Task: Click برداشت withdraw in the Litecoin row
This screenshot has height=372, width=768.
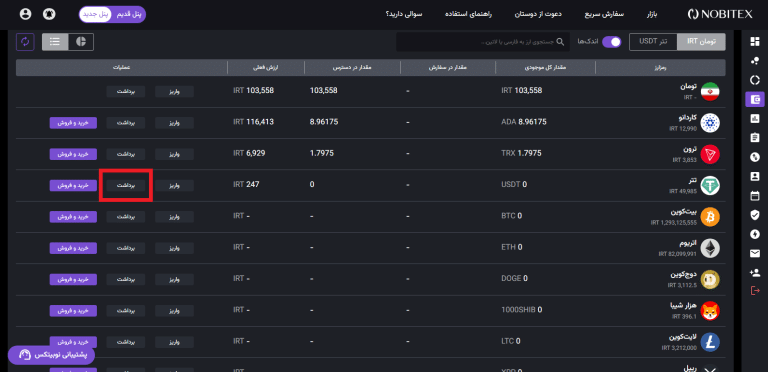Action: click(x=126, y=342)
